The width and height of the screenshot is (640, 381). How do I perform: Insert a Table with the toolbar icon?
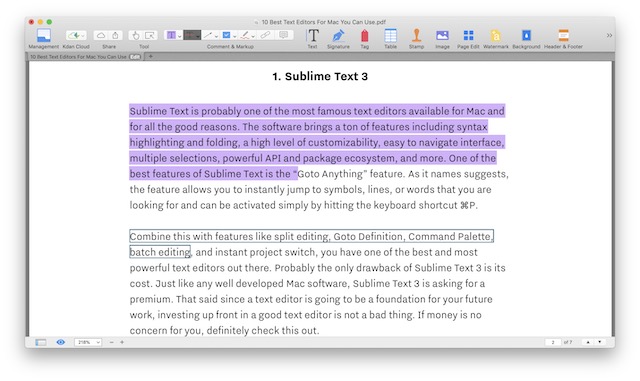click(390, 36)
